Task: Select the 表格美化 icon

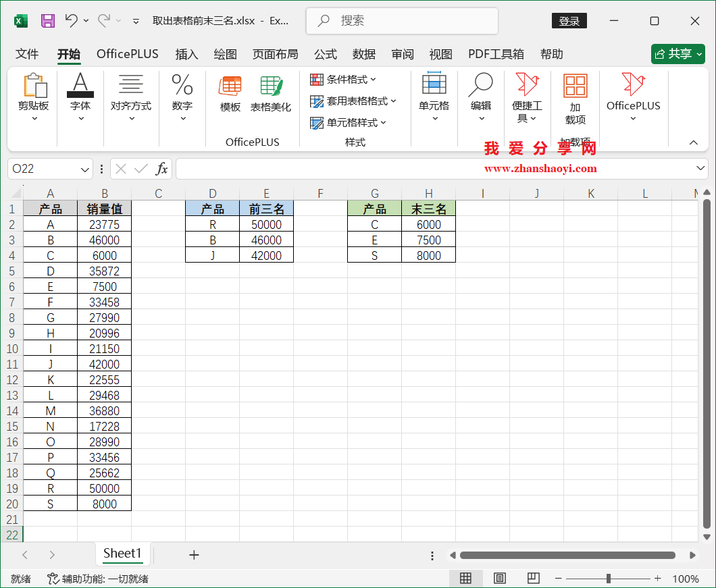Action: [x=270, y=95]
